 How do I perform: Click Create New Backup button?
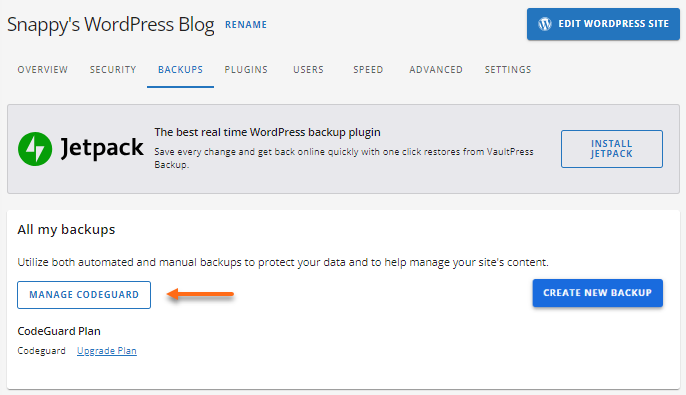pos(598,293)
